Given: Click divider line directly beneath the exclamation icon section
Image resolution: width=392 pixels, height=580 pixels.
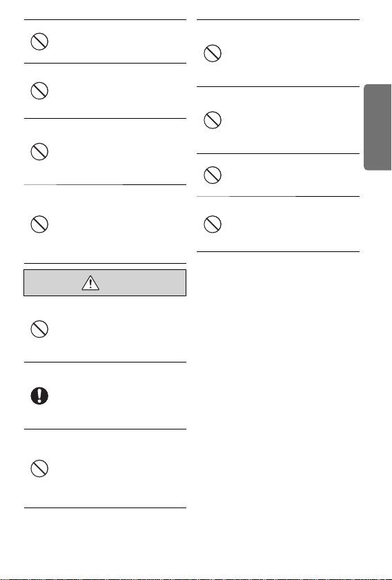Looking at the screenshot, I should click(x=105, y=429).
